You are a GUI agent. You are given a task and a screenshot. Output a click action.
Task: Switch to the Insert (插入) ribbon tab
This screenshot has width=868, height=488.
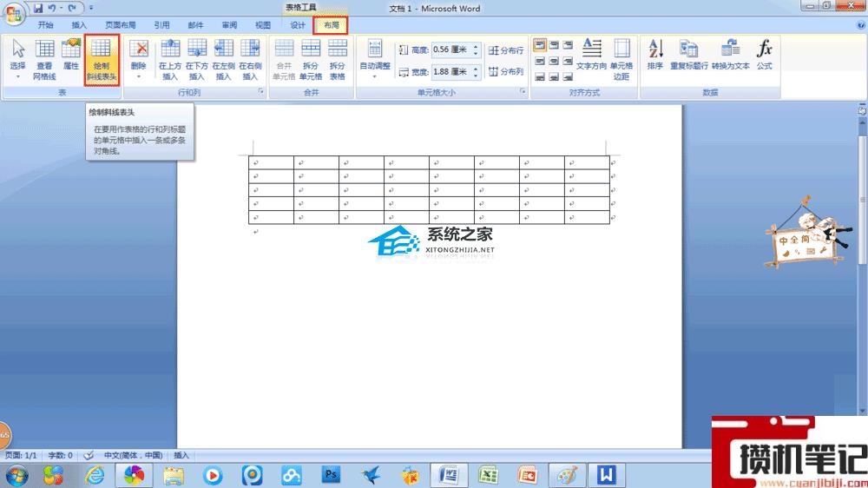coord(79,25)
